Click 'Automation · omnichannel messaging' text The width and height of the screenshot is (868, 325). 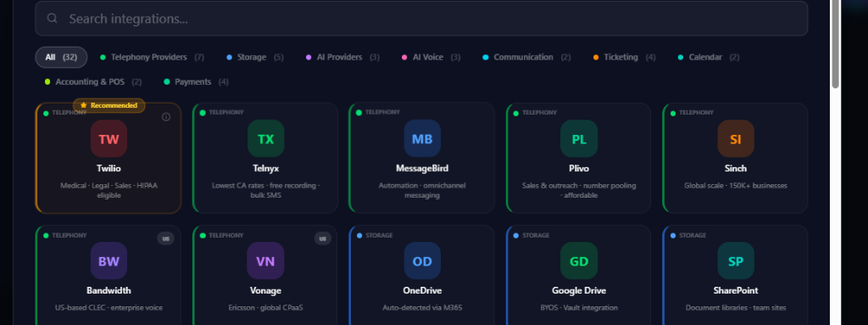422,190
